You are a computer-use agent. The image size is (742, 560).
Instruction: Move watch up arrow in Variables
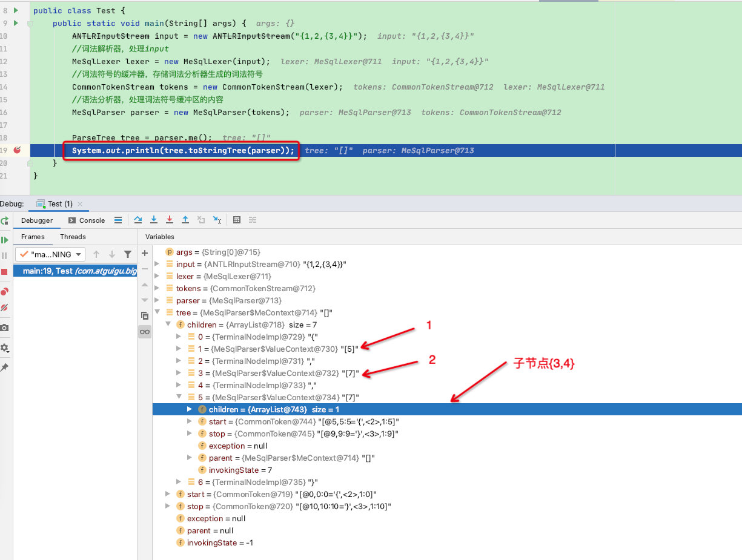click(144, 285)
